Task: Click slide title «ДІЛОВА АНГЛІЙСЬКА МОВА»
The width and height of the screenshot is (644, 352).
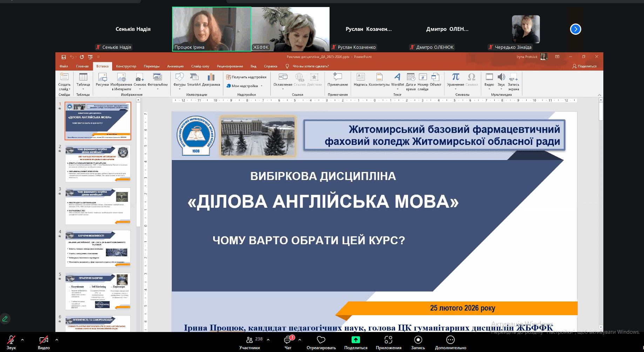Action: pos(323,202)
